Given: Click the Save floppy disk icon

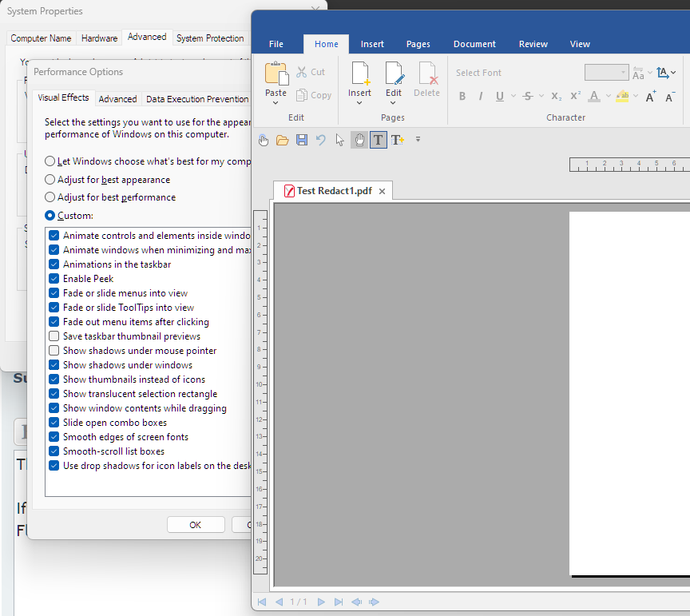Looking at the screenshot, I should 302,140.
